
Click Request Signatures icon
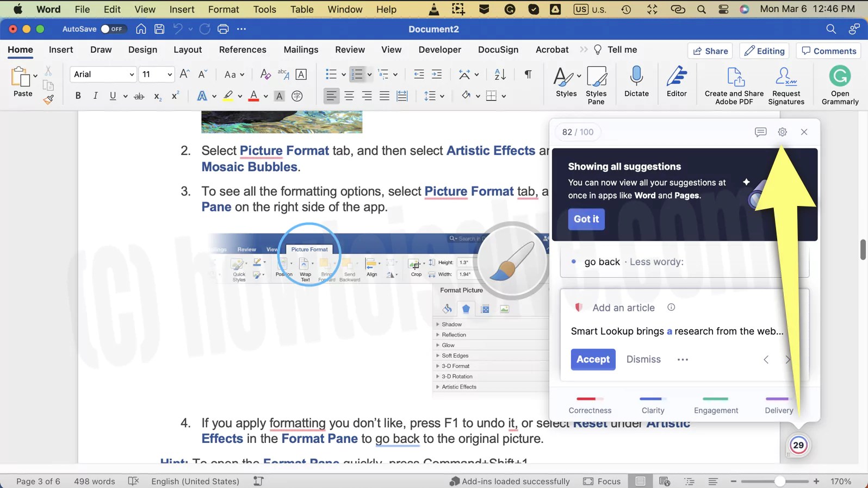[786, 85]
